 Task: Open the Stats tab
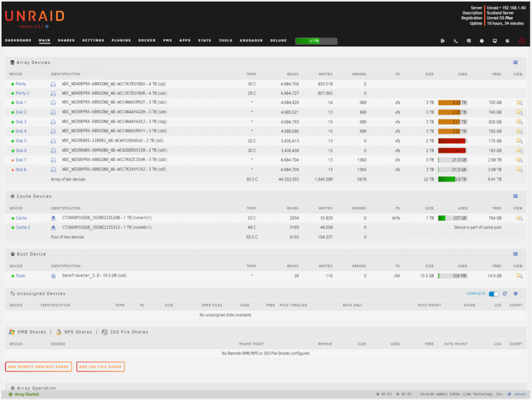tap(205, 40)
